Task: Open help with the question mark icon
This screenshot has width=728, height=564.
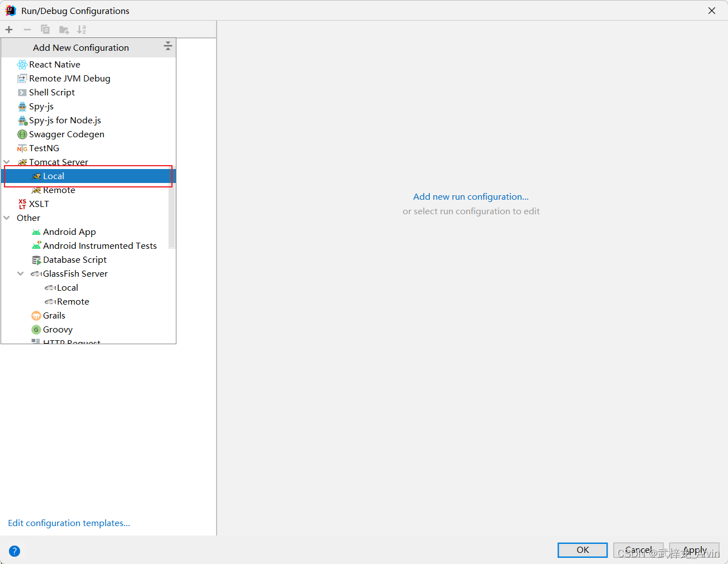Action: click(15, 551)
